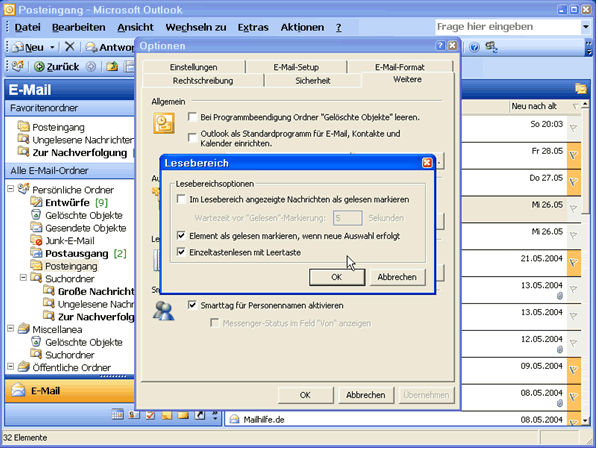The height and width of the screenshot is (449, 598).
Task: Click the Neu nach alt sort header
Action: (534, 106)
